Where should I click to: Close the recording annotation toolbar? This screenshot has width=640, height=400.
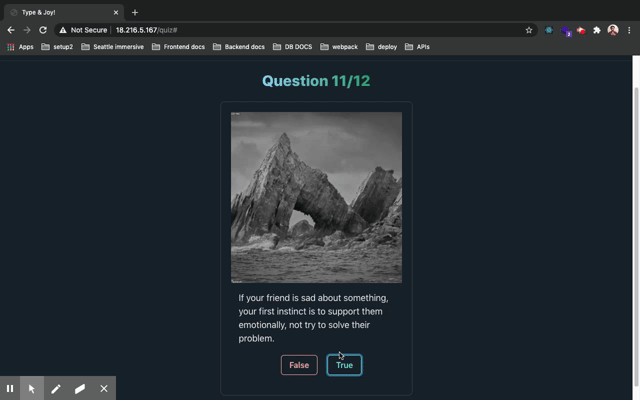104,388
